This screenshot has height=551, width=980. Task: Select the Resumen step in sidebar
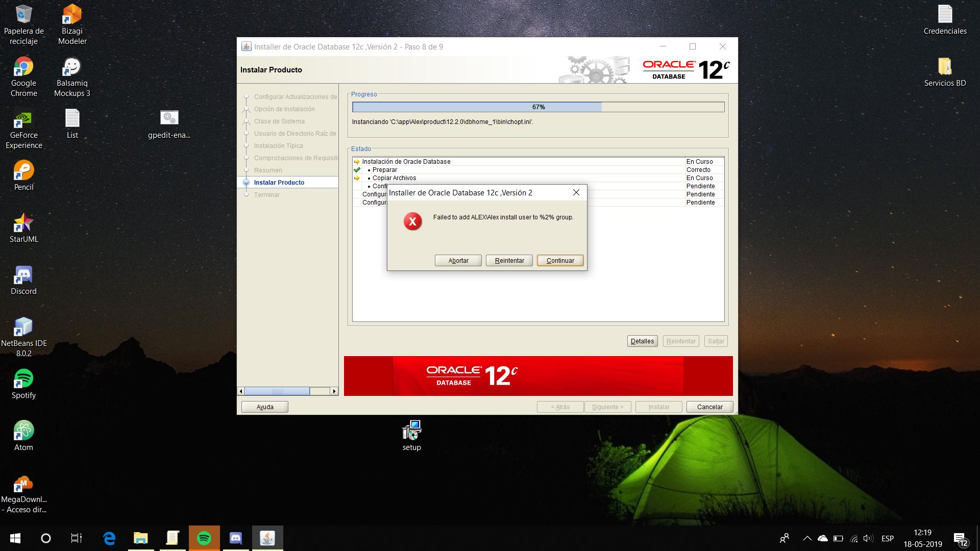pyautogui.click(x=268, y=170)
